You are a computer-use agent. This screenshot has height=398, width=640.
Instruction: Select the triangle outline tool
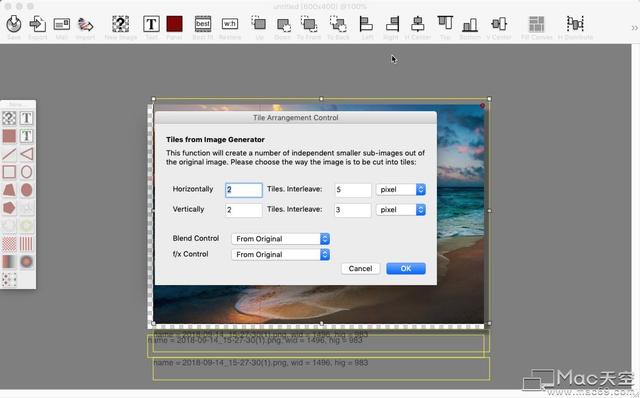pyautogui.click(x=27, y=154)
